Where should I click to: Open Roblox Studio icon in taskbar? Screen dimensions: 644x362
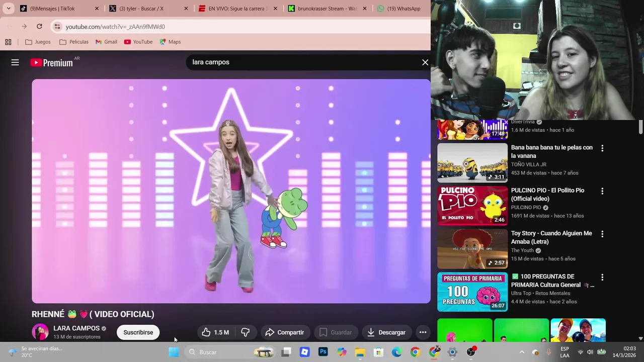304,352
